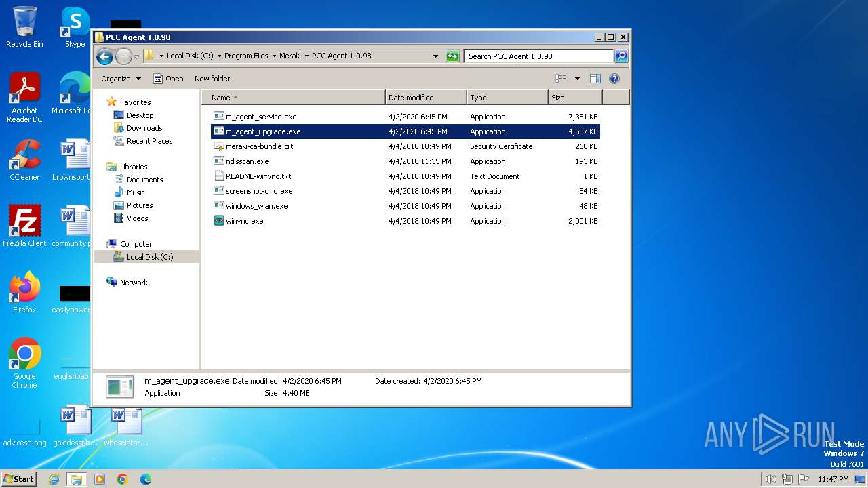Screen dimensions: 868x488
Task: Click the Search PCC Agent 1.0.98 field
Action: pos(539,56)
